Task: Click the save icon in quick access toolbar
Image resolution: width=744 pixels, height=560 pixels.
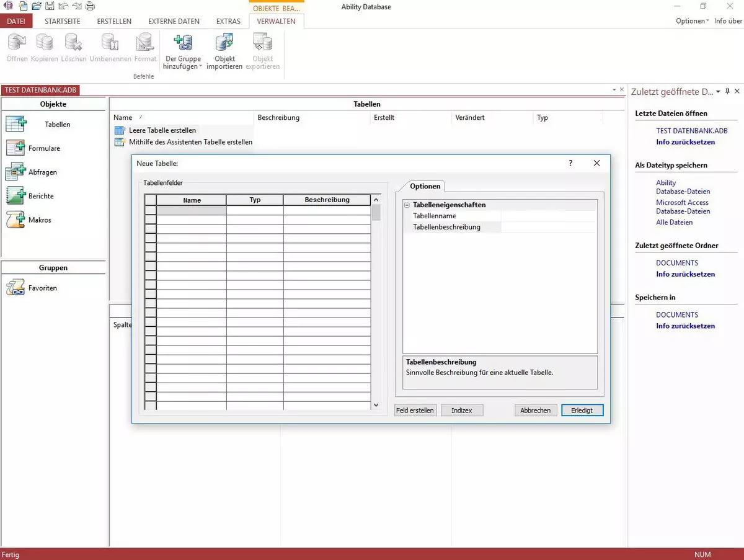Action: tap(49, 6)
